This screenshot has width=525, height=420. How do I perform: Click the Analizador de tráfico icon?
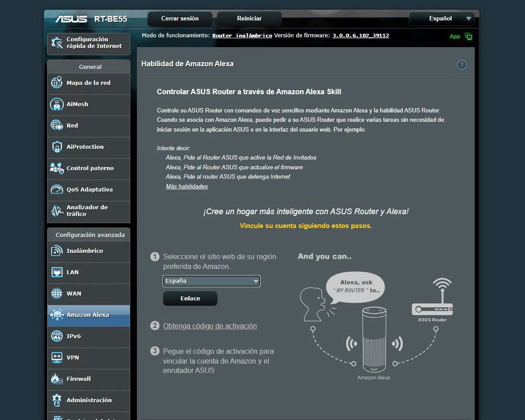pyautogui.click(x=57, y=211)
